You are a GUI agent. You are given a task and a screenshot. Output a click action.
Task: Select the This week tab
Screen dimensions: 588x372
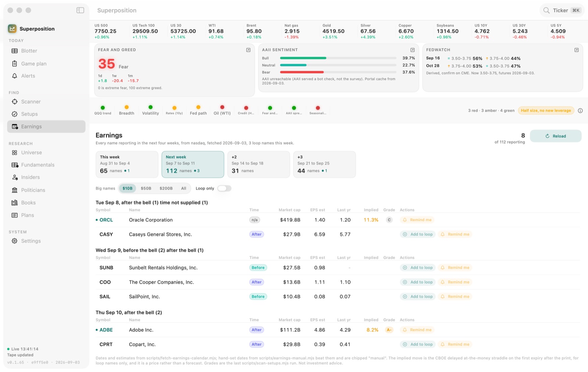pyautogui.click(x=127, y=164)
